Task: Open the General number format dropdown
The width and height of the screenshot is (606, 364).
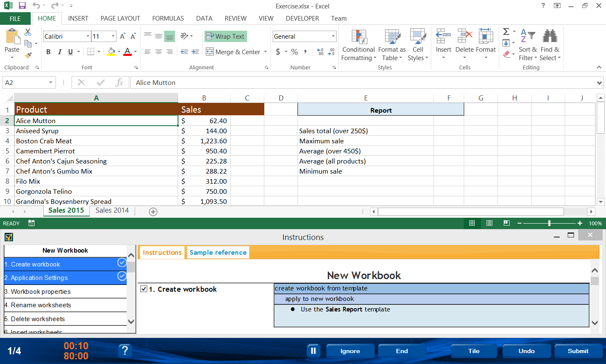Action: coord(333,37)
